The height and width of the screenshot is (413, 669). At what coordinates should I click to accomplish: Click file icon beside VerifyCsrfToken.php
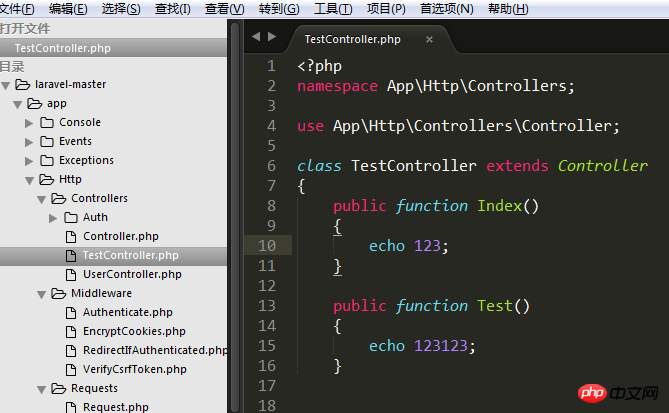[71, 370]
